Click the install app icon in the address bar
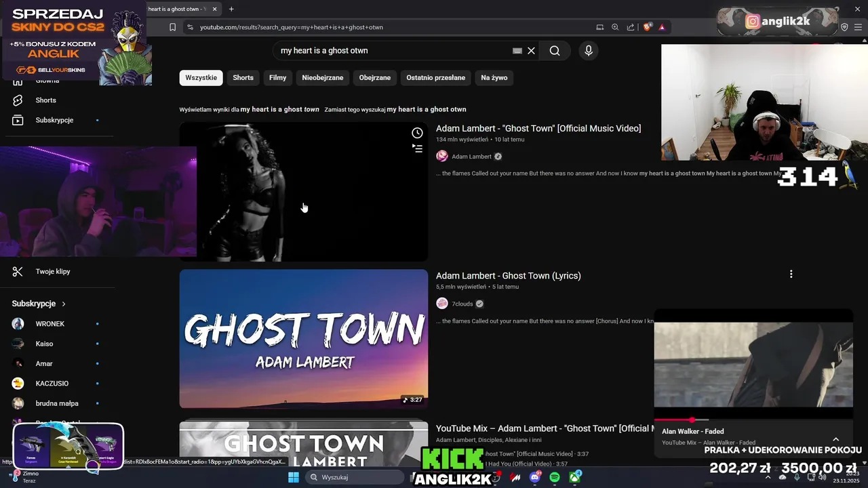This screenshot has width=868, height=488. (599, 27)
